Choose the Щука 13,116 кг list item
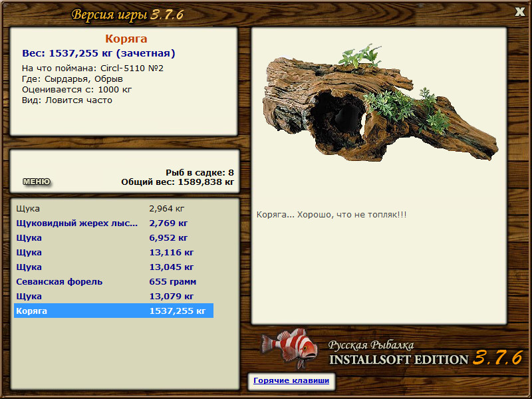Screen dimensions: 532x399 [x=113, y=253]
